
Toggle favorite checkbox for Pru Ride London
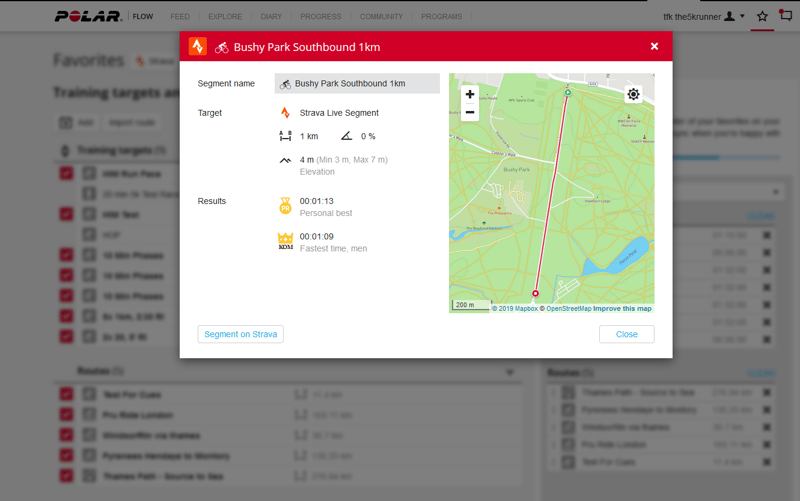tap(66, 415)
